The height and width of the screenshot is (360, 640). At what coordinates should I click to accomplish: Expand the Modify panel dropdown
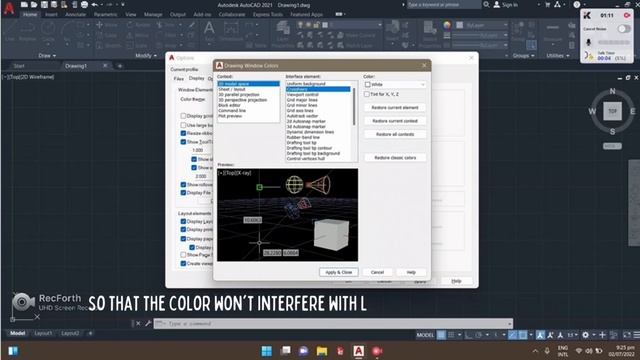click(146, 56)
